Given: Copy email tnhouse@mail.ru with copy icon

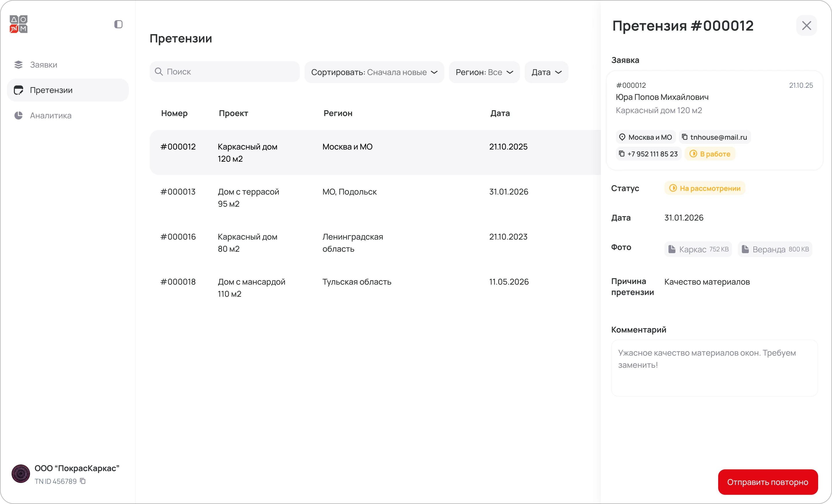Looking at the screenshot, I should click(684, 137).
